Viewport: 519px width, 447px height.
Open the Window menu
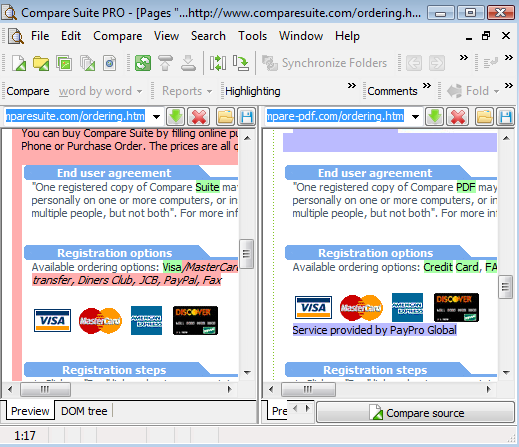(x=301, y=36)
